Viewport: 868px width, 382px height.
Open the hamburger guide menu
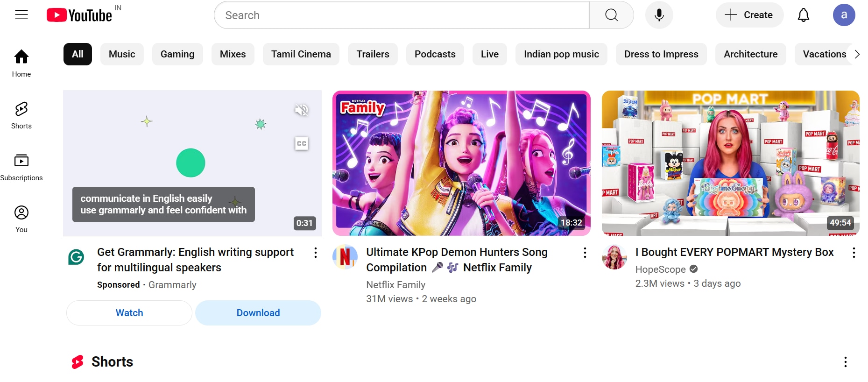tap(21, 15)
